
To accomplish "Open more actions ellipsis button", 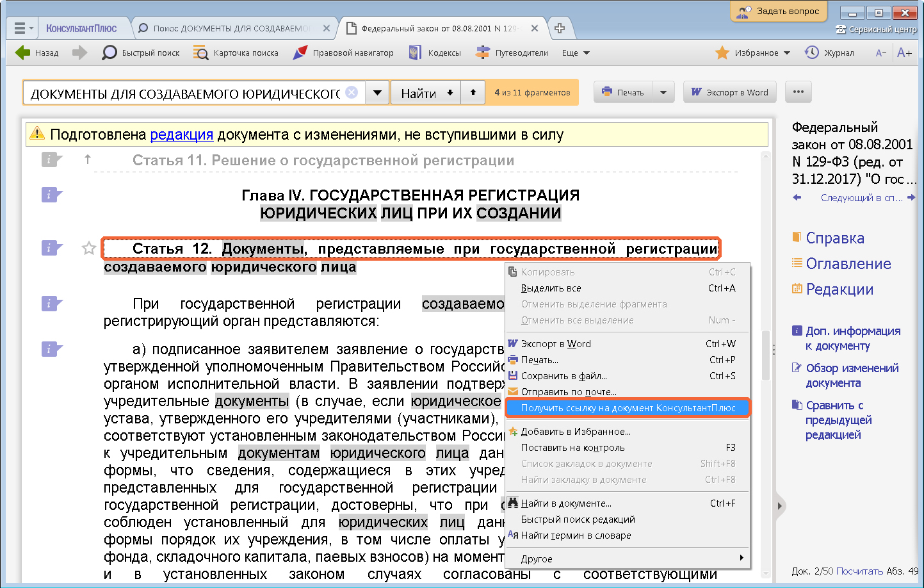I will [x=798, y=92].
